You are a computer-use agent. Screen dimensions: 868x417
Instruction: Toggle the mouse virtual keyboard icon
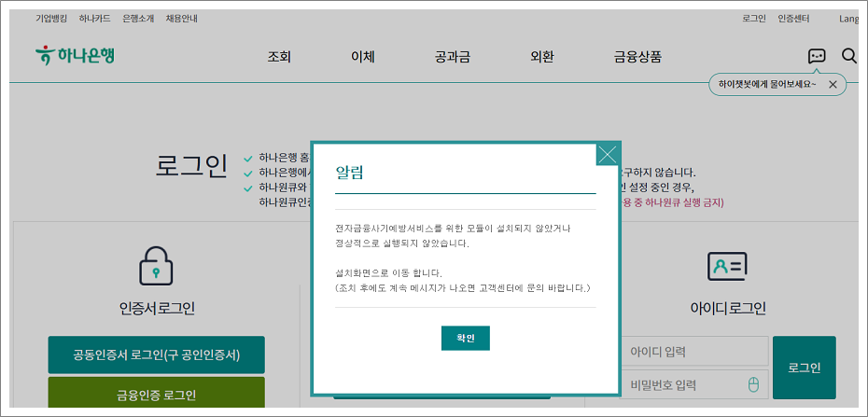[x=753, y=384]
